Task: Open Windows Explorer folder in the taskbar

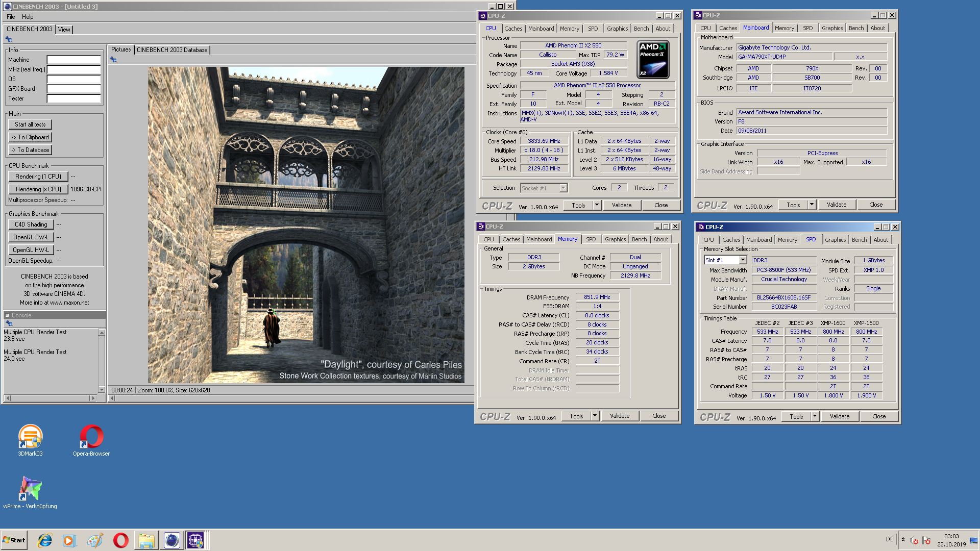Action: [x=146, y=540]
